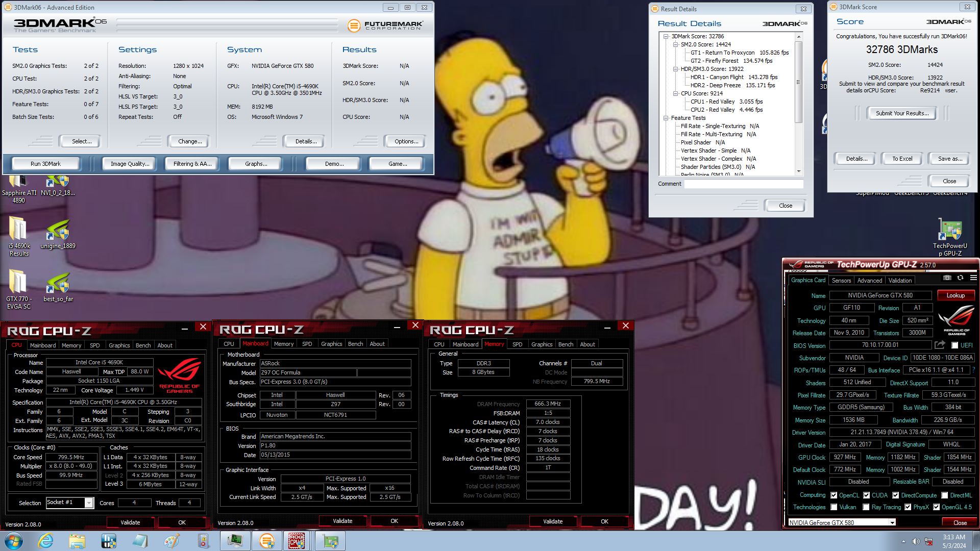Open the best_so_far desktop shortcut
Screen dimensions: 980x551
[58, 287]
